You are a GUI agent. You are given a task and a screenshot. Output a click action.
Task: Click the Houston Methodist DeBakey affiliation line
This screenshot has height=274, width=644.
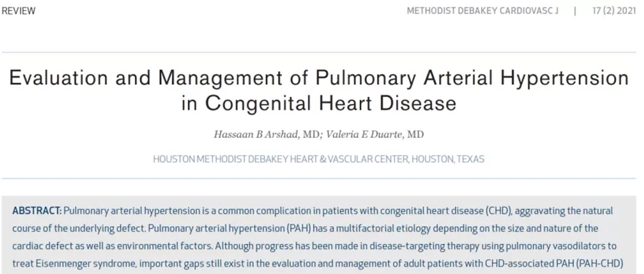[318, 159]
